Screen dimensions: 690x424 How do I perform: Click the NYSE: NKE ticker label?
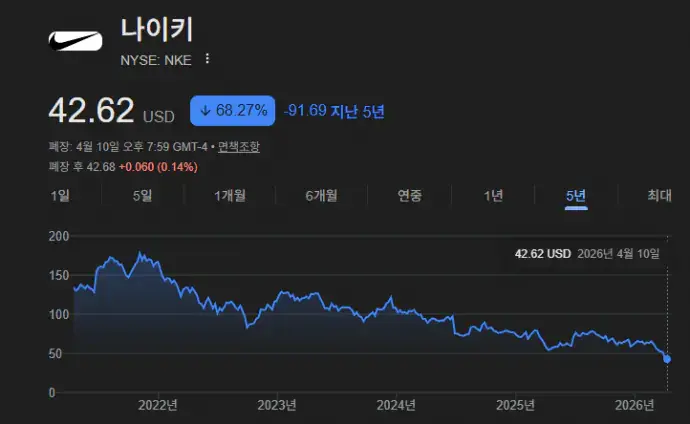coord(156,60)
